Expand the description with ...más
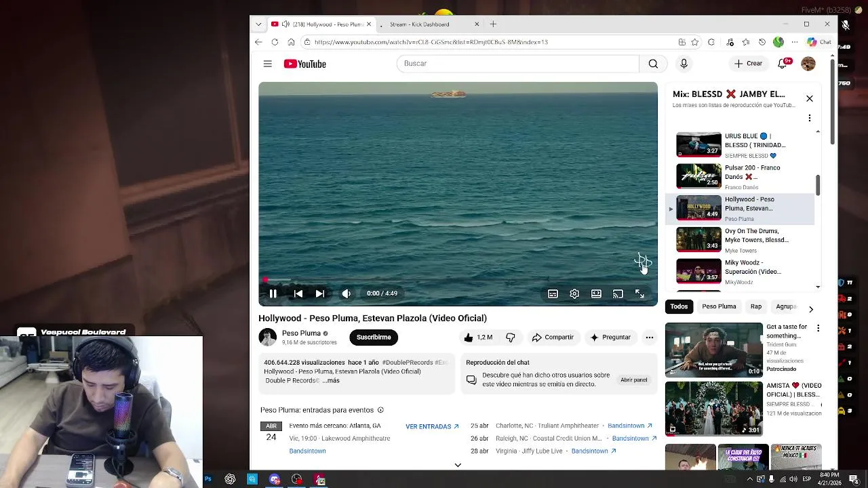868x488 pixels. (332, 380)
